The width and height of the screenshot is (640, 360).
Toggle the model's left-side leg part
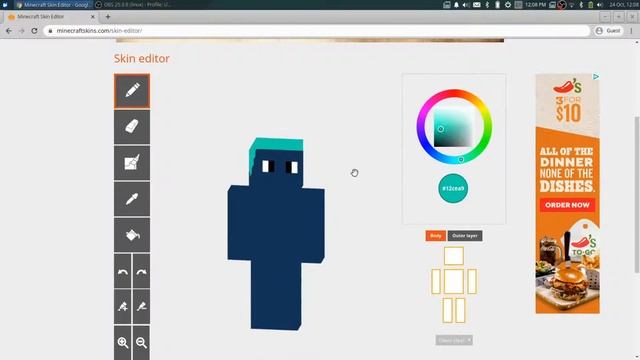click(x=448, y=310)
